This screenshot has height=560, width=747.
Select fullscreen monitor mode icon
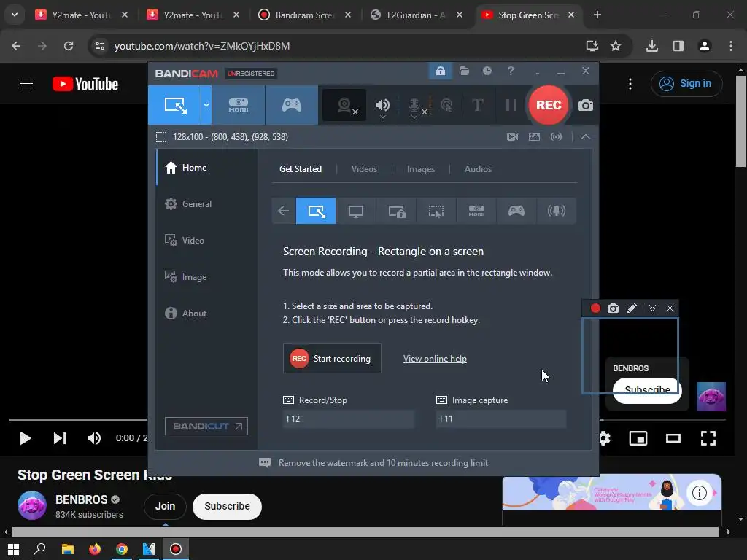(x=356, y=211)
